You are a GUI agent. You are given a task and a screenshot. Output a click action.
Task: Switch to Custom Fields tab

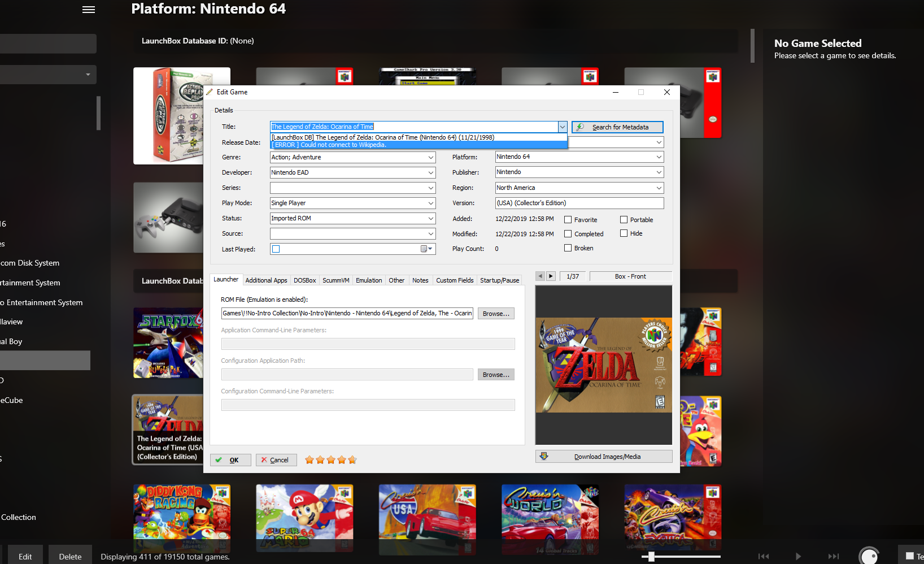coord(455,280)
